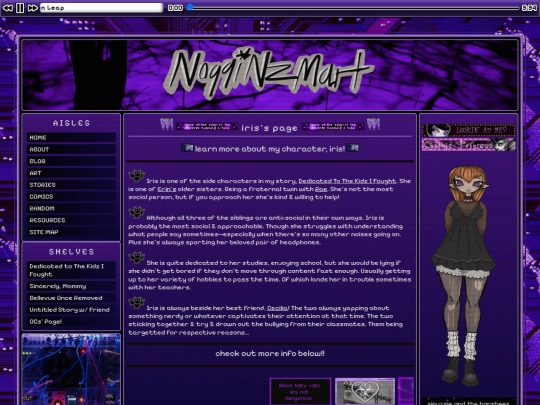
Task: Select 'Bellevue Once Removed' story
Action: 71,298
